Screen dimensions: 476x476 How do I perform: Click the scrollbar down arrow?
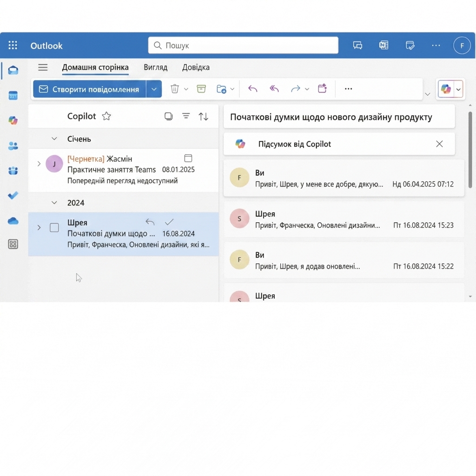coord(470,296)
